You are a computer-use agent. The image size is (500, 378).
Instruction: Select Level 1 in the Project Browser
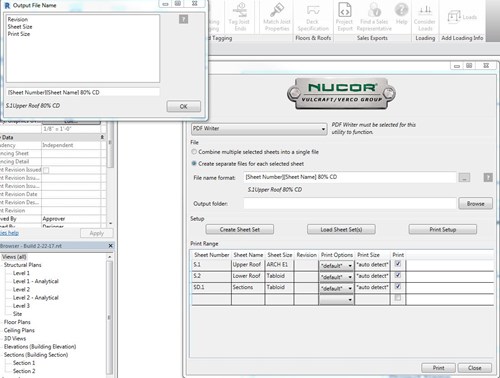[21, 273]
